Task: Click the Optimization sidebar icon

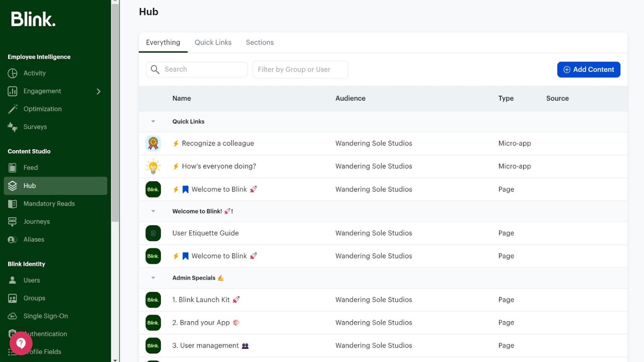Action: [x=13, y=109]
